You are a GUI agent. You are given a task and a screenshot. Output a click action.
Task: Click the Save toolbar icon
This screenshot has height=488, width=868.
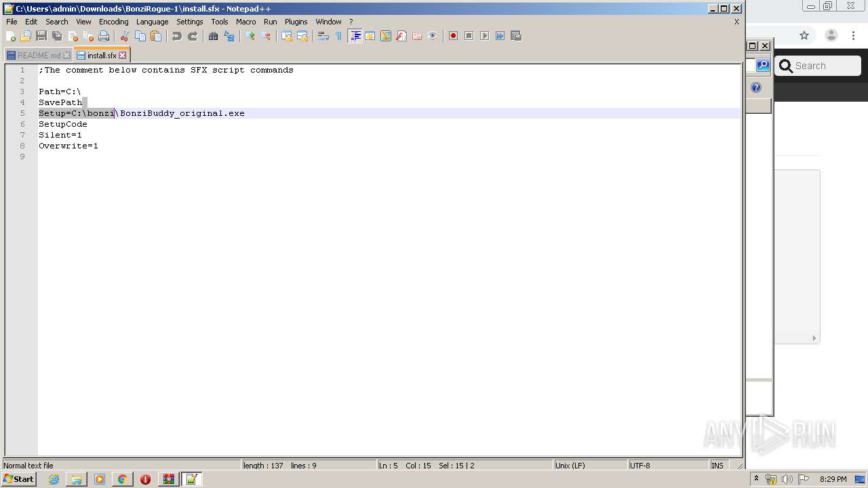coord(41,36)
